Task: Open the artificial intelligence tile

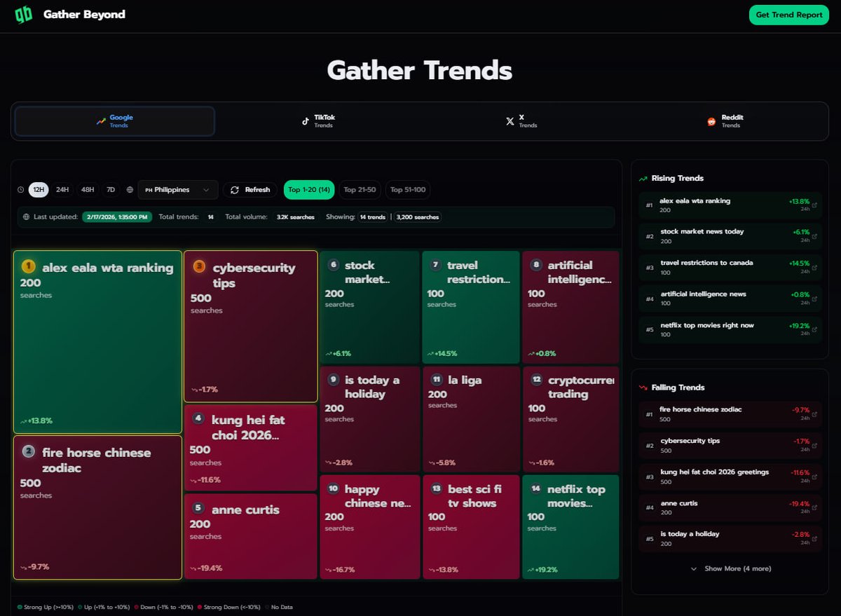Action: pos(571,307)
